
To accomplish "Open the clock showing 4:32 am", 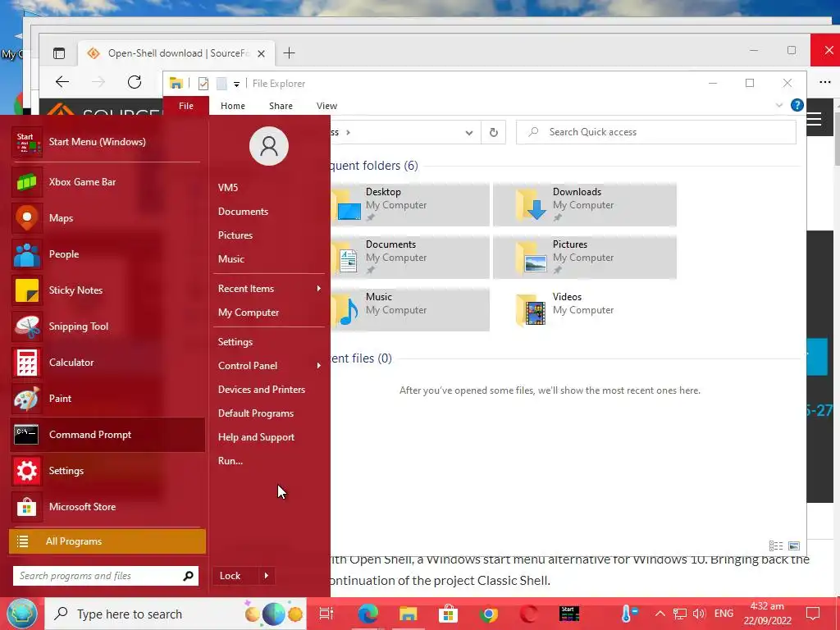I will (x=767, y=614).
